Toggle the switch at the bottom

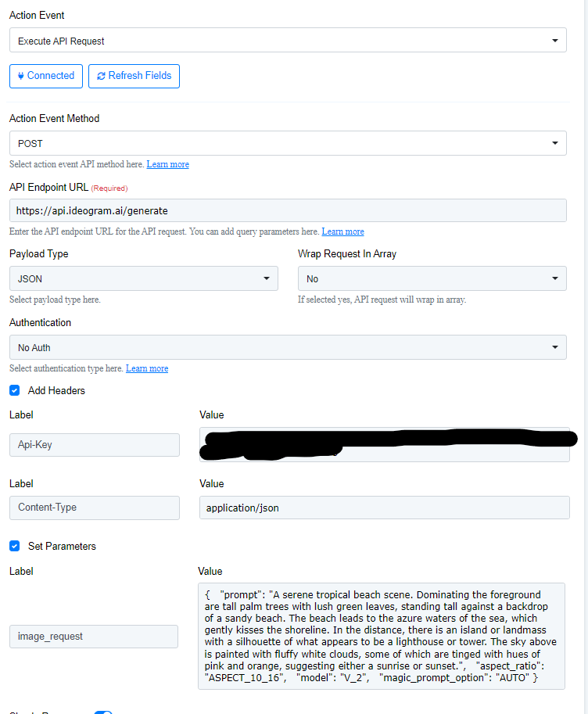point(103,712)
